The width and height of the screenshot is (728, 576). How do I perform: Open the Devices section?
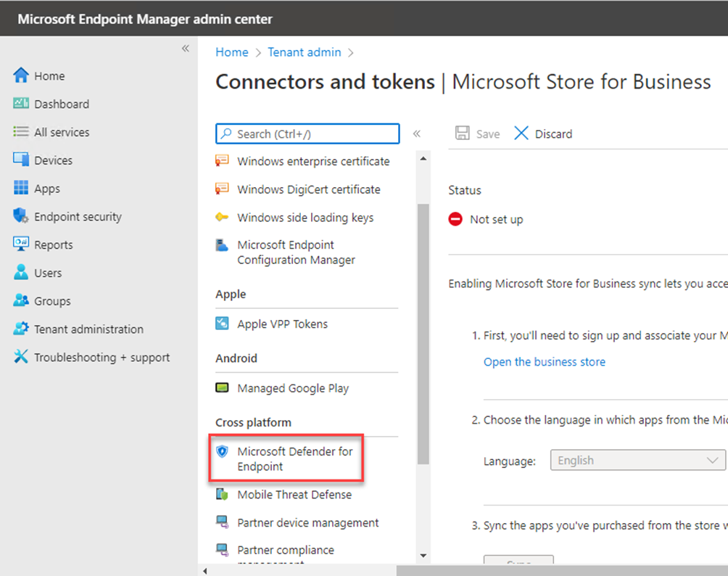tap(54, 160)
